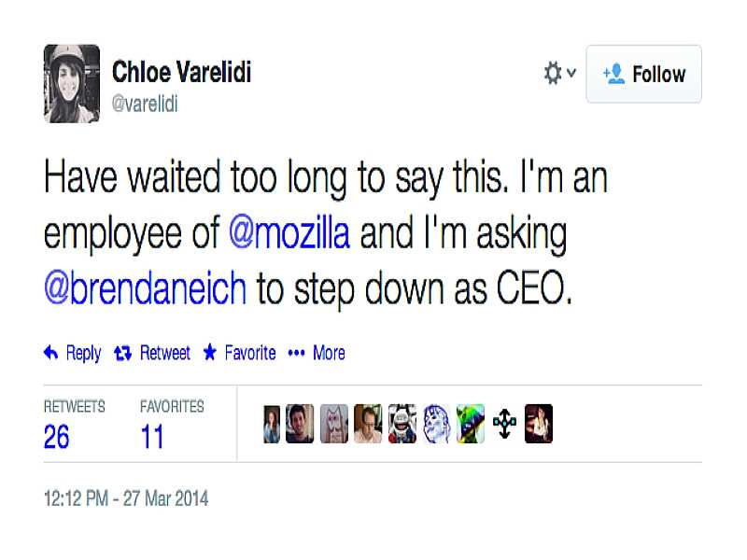This screenshot has height=560, width=747.
Task: View the 11 favorites list
Action: [x=152, y=436]
